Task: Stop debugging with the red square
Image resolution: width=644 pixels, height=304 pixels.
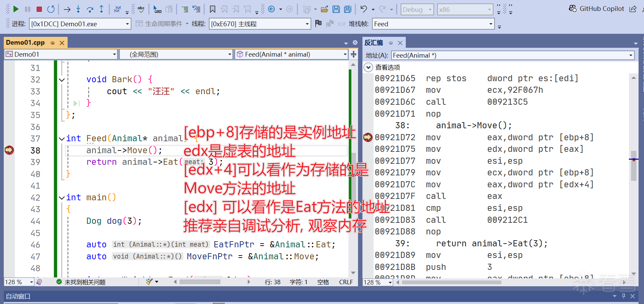Action: (39, 9)
